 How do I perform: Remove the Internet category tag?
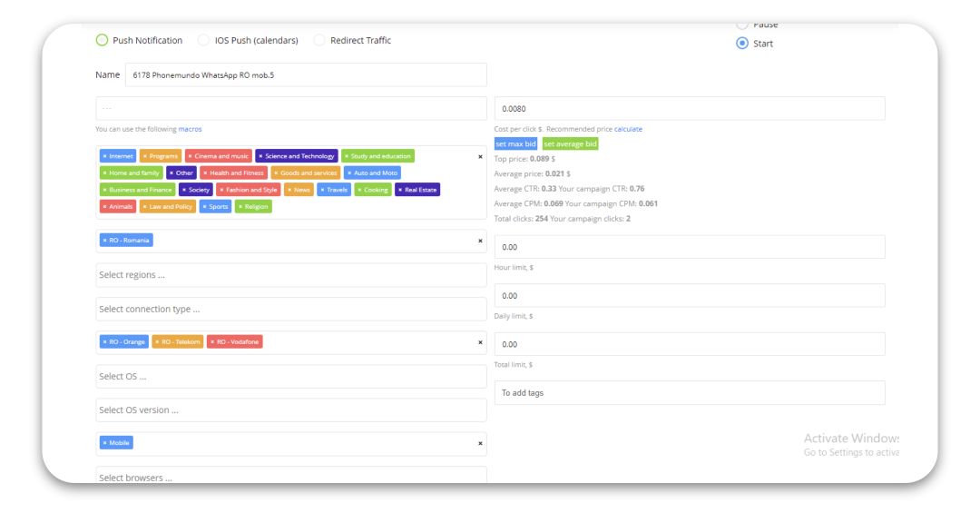click(x=104, y=156)
